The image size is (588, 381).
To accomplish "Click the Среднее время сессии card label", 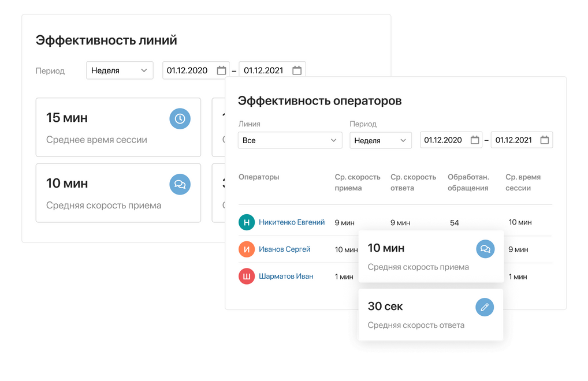I will pos(97,140).
